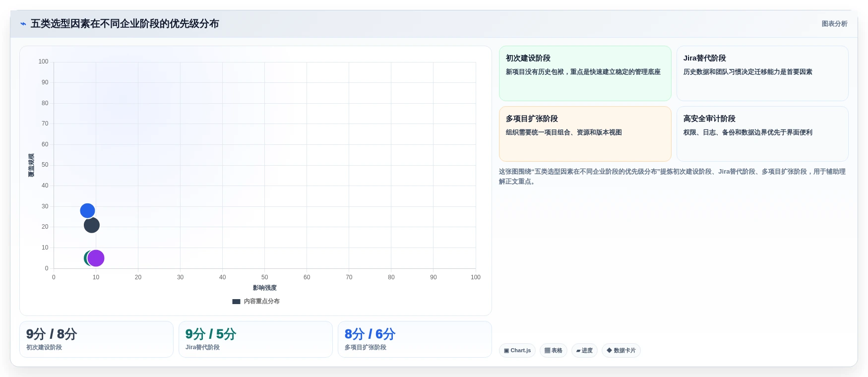Click the page title 五类选型因素 heading
This screenshot has height=377, width=868.
124,24
